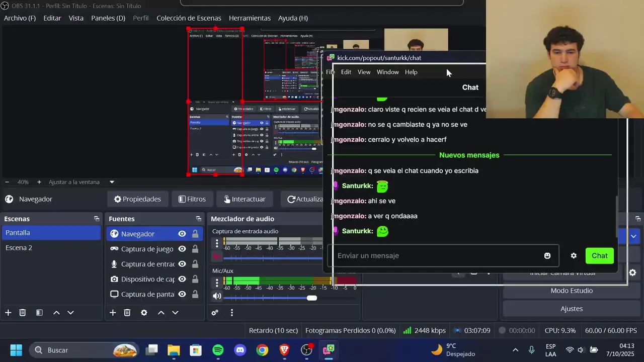Screen dimensions: 644x362
Task: Open Google Chrome from the taskbar
Action: 262,350
